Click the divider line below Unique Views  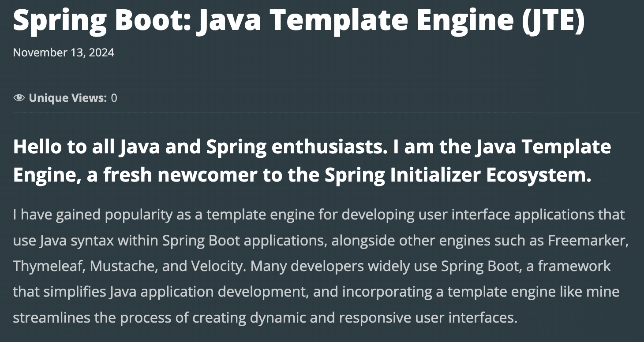pos(326,112)
